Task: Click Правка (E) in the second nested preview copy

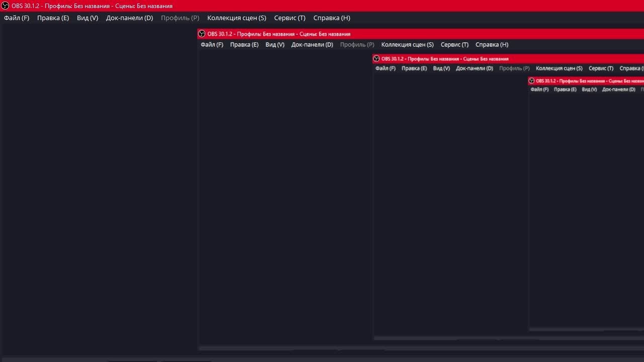Action: (414, 68)
